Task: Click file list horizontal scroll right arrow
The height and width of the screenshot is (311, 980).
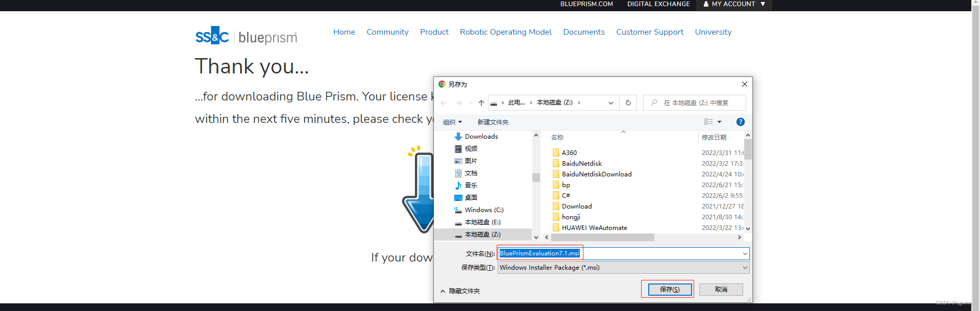Action: 739,238
